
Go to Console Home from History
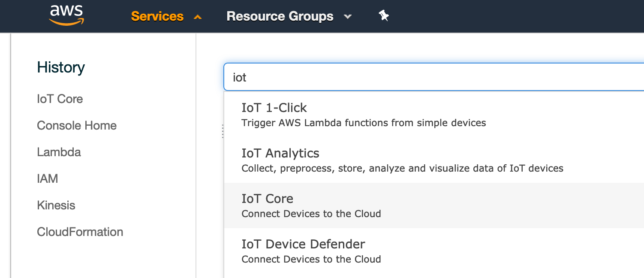[77, 126]
